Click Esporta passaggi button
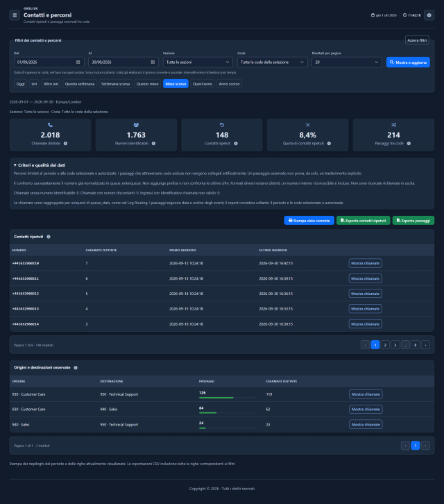 [x=413, y=221]
